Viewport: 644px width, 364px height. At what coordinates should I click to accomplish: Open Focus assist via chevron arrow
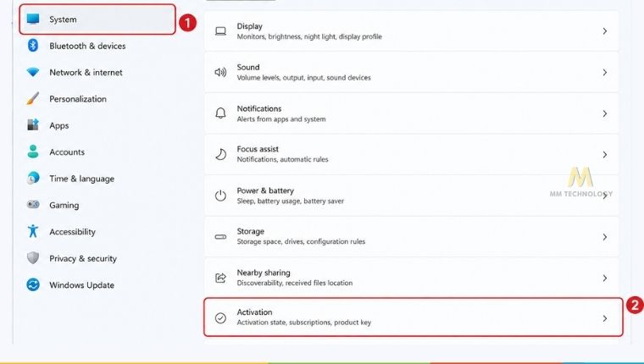(604, 154)
